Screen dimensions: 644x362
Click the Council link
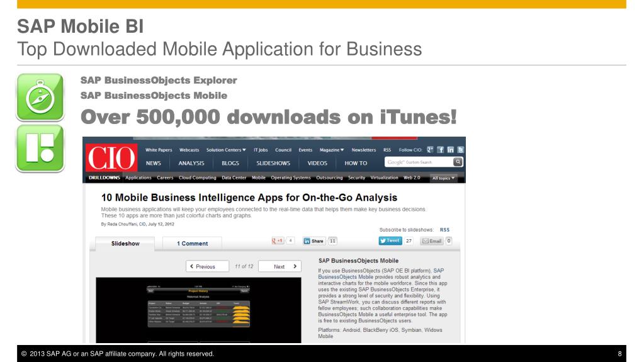[x=283, y=150]
